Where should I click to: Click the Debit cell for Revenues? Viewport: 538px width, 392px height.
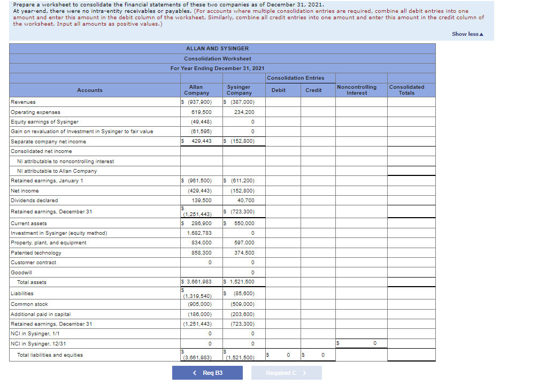[x=282, y=102]
